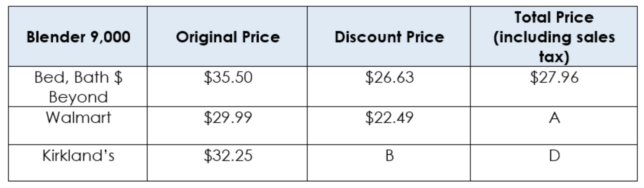Image resolution: width=644 pixels, height=188 pixels.
Task: Click the word "Blender" in the header
Action: point(53,37)
